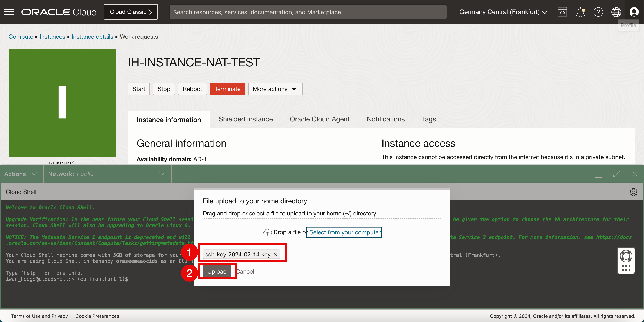This screenshot has width=644, height=322.
Task: Open the announcements bell icon
Action: (x=580, y=12)
